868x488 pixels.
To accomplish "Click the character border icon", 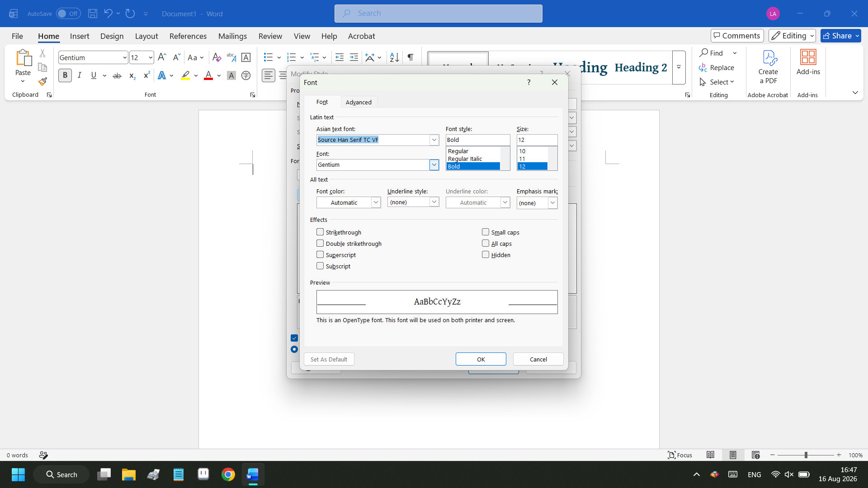I will point(246,57).
